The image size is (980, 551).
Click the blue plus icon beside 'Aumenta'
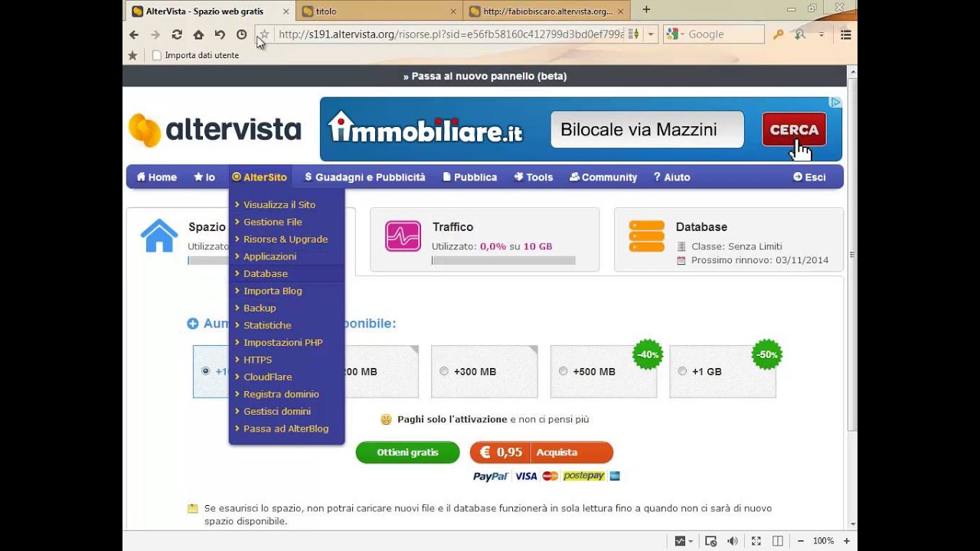[193, 324]
